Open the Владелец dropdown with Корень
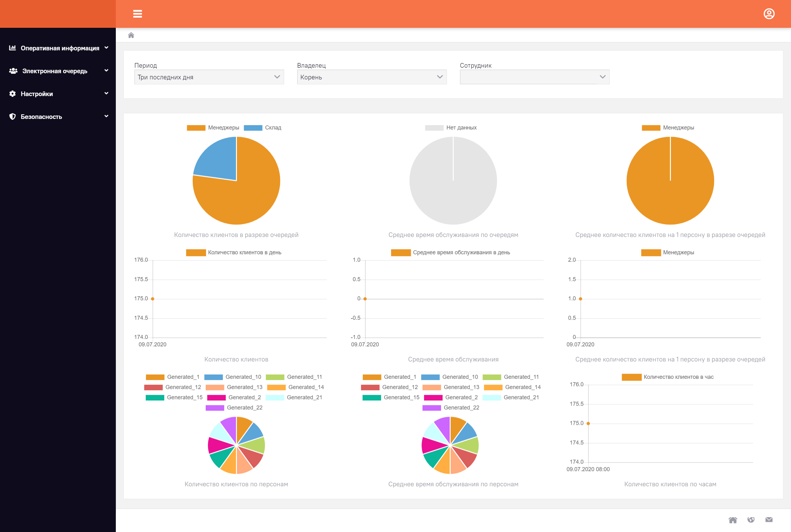Image resolution: width=791 pixels, height=532 pixels. click(x=371, y=77)
